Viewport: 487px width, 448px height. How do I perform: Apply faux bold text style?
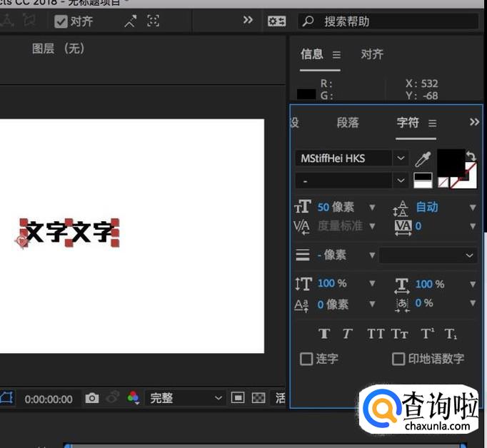(323, 333)
